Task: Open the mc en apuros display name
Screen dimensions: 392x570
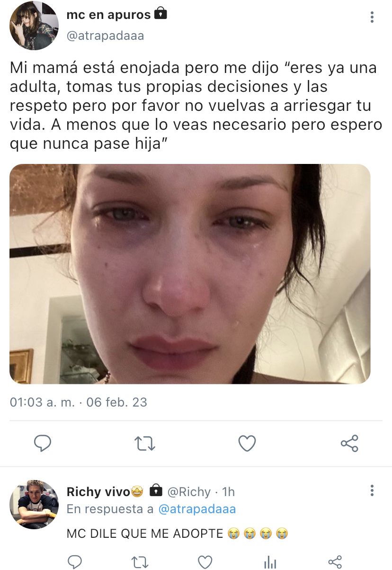Action: pyautogui.click(x=109, y=15)
